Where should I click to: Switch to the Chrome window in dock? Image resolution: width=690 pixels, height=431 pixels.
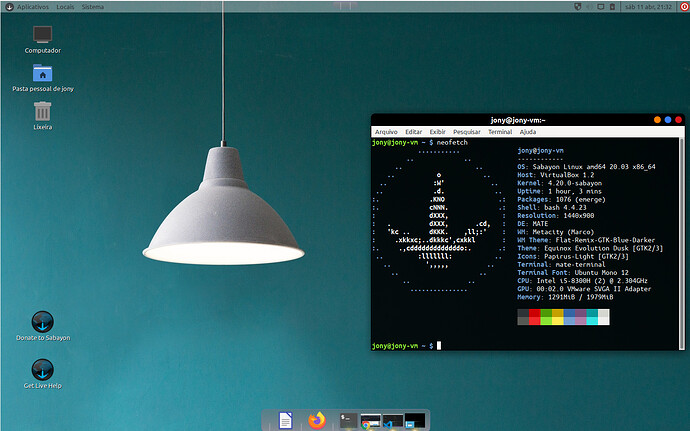370,421
